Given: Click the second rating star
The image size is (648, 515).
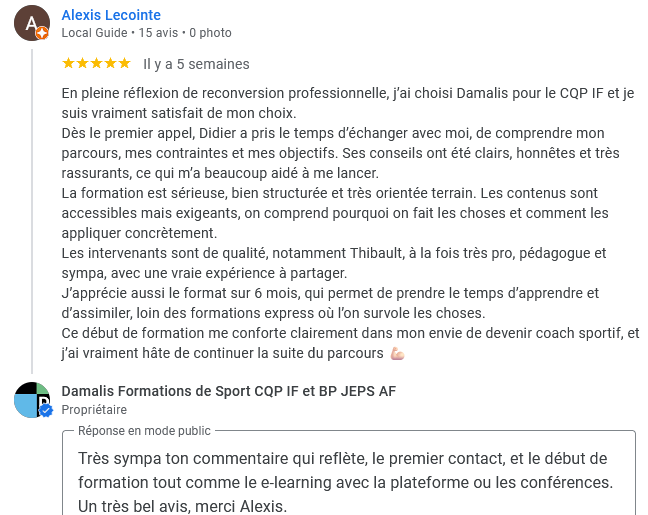Looking at the screenshot, I should tap(82, 63).
